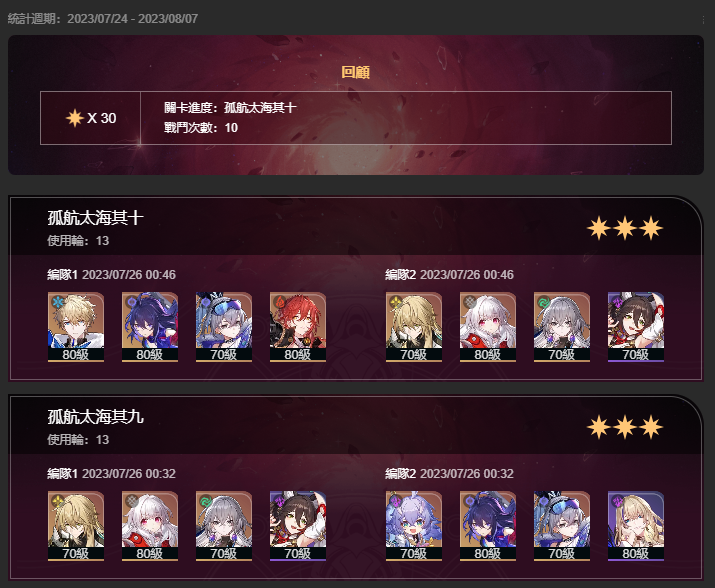Select the blonde level 80 lightning character in 其九 編隊2

tap(636, 526)
